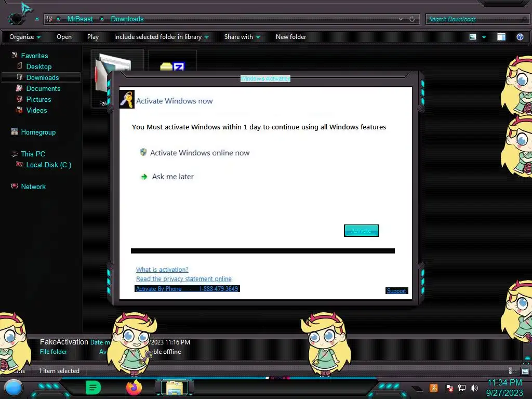Click the Desktop icon in Favorites
This screenshot has width=532, height=399.
20,66
